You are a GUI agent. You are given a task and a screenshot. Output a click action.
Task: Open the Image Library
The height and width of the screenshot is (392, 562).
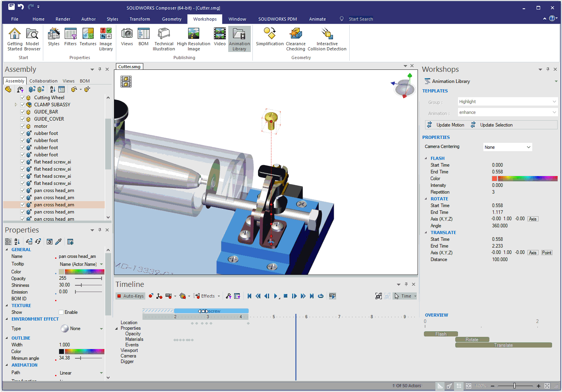coord(106,40)
